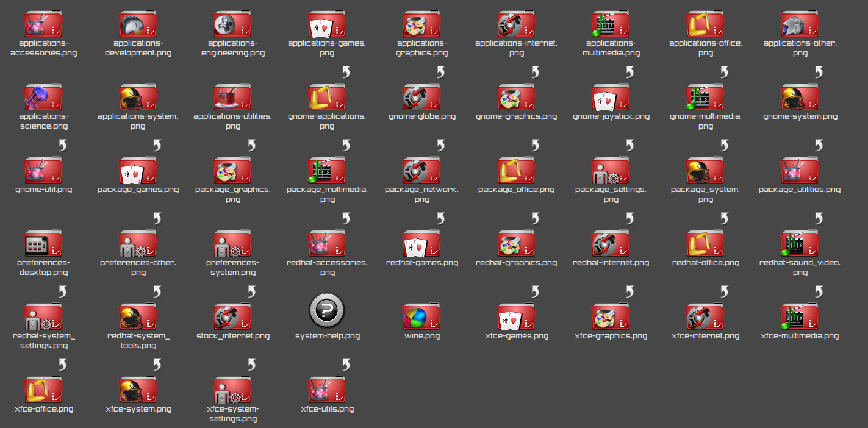Pick the redhat-games.png icon
This screenshot has width=868, height=428.
click(421, 244)
